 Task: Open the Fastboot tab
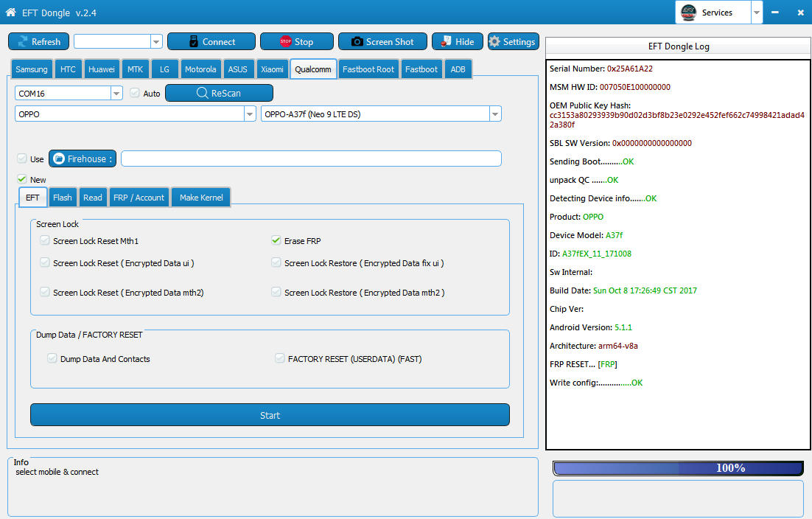click(421, 69)
